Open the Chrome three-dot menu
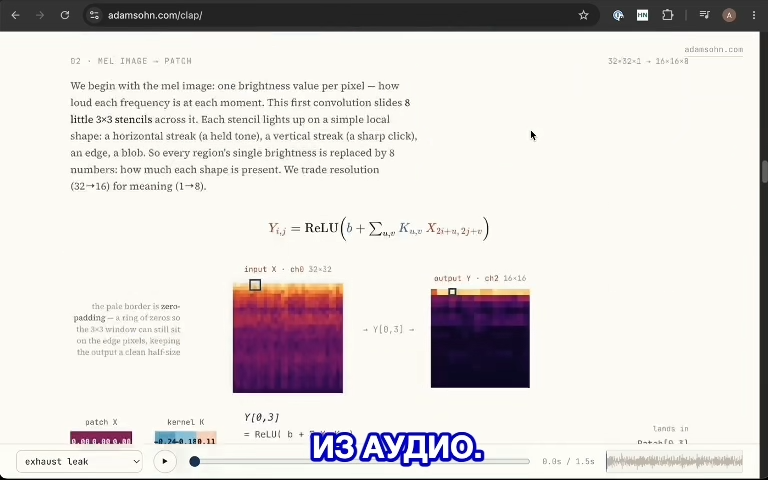The width and height of the screenshot is (768, 480). click(x=754, y=15)
